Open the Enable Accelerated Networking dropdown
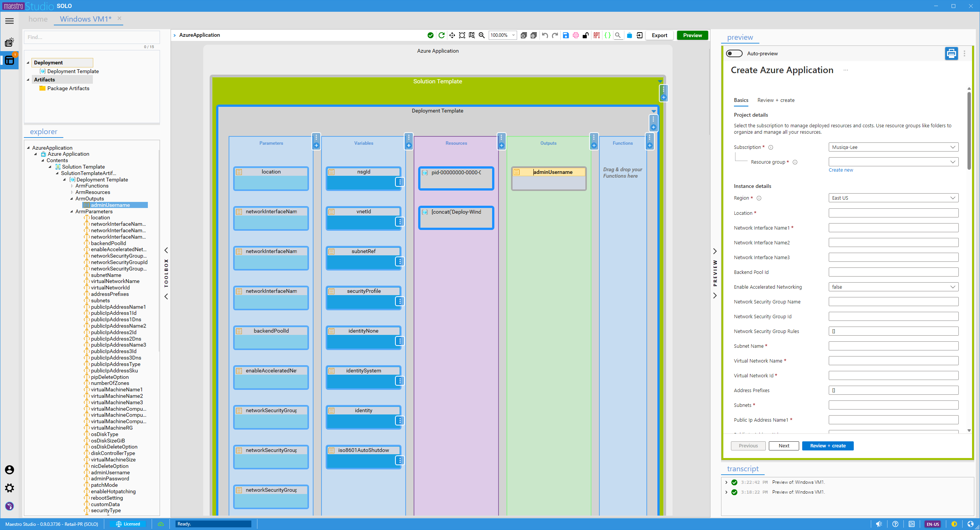 [x=893, y=287]
